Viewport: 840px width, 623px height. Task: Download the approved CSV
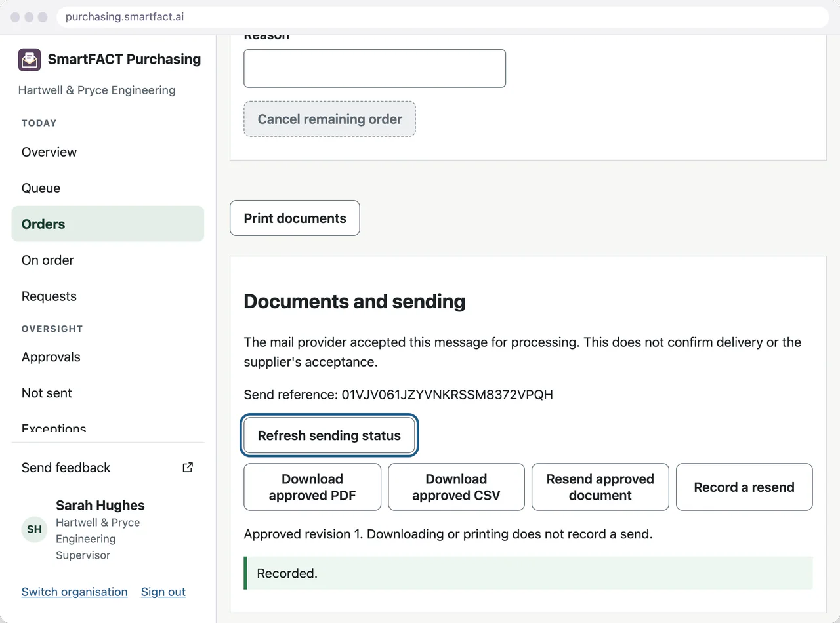tap(456, 487)
